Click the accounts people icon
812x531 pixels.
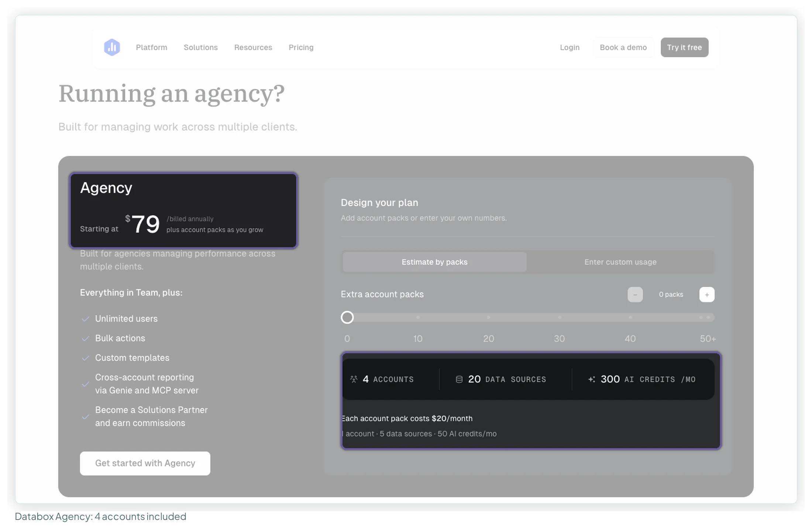click(x=354, y=379)
